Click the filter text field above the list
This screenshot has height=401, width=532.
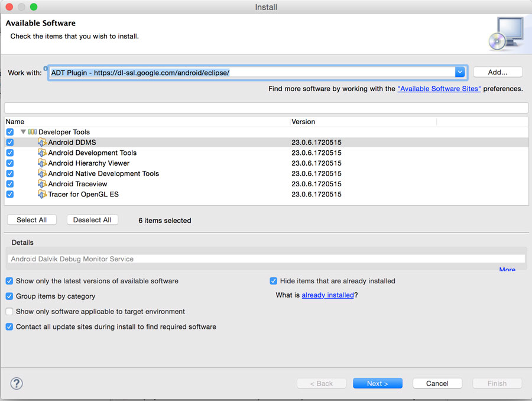(266, 108)
